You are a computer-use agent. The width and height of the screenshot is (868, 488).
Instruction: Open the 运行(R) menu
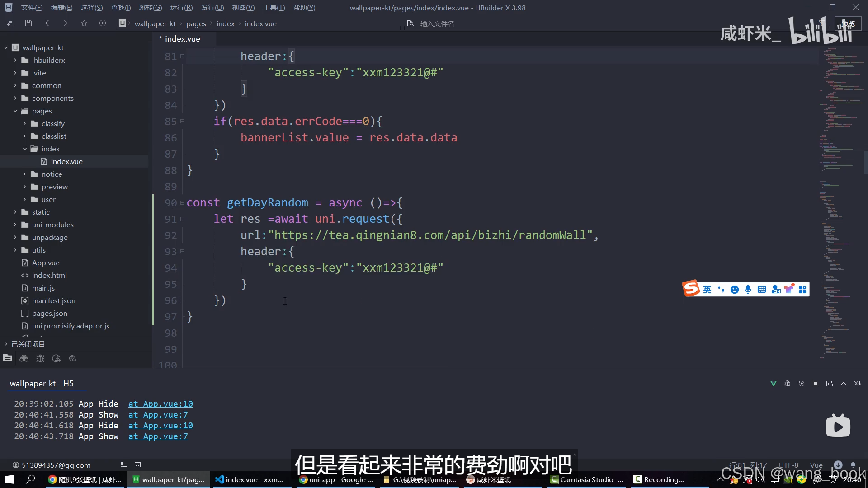pos(181,8)
